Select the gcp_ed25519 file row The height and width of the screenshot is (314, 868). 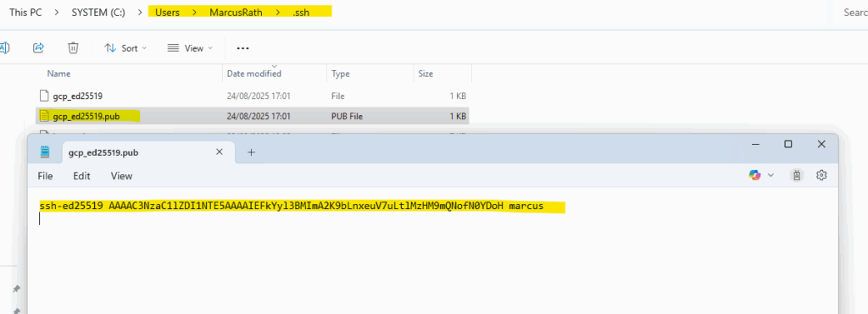point(253,96)
